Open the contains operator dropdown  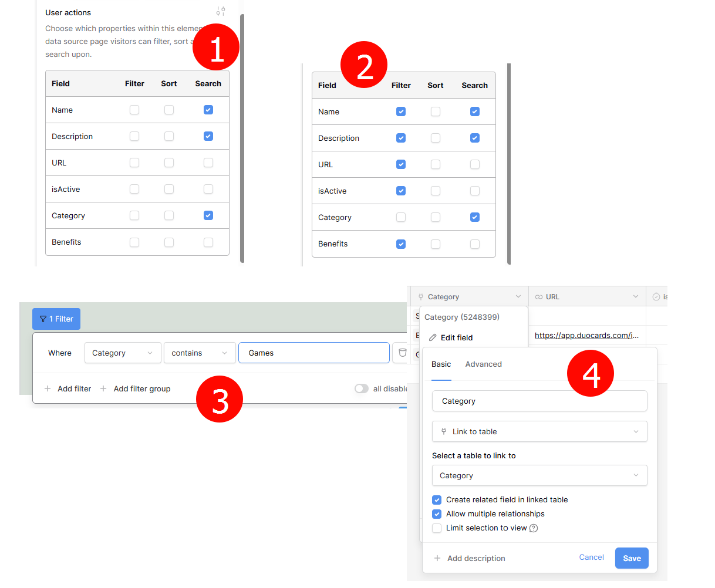200,353
